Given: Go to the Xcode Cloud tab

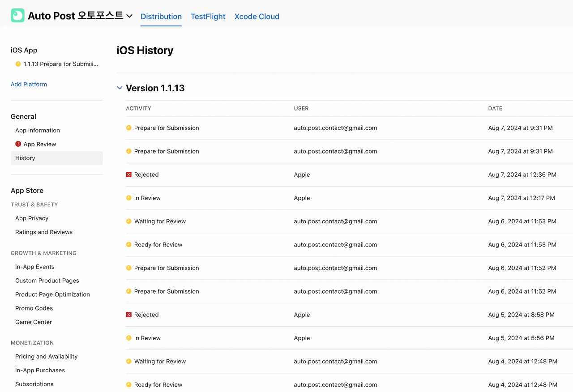Looking at the screenshot, I should [x=257, y=17].
